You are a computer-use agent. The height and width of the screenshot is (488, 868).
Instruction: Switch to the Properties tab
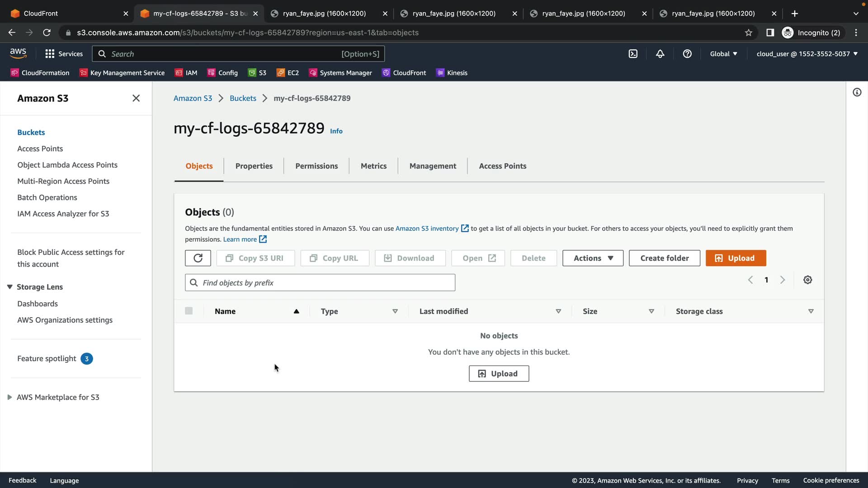pos(254,166)
